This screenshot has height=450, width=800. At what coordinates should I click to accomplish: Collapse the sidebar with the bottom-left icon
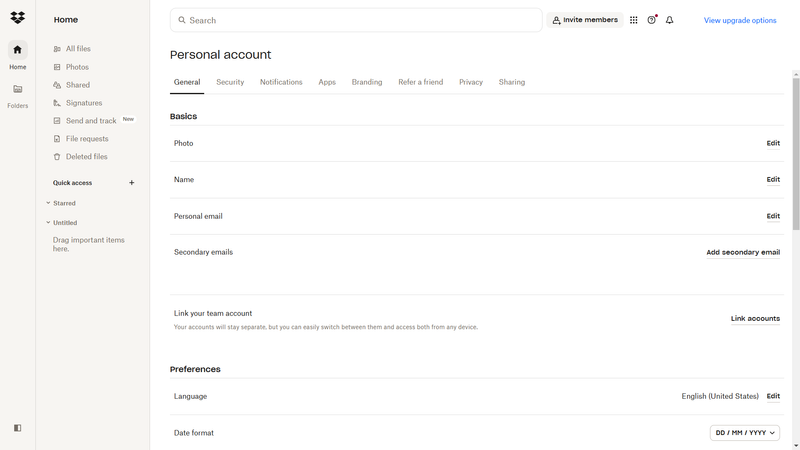[x=17, y=428]
